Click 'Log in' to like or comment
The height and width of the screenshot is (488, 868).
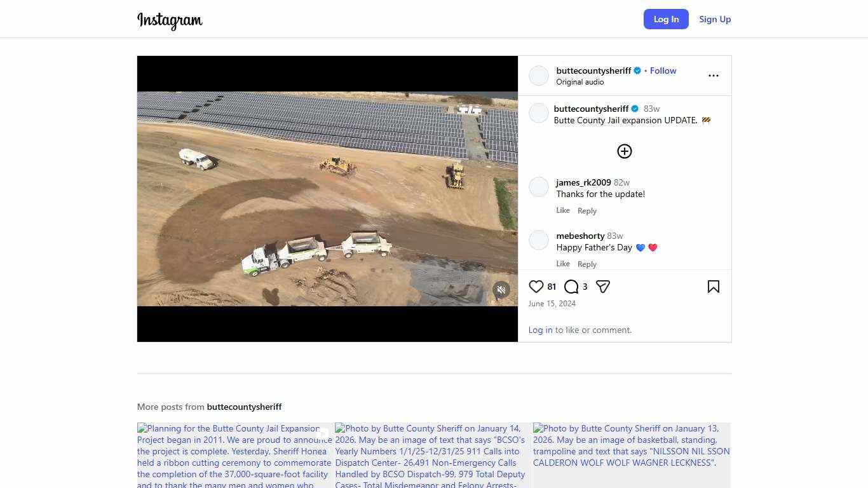tap(540, 330)
